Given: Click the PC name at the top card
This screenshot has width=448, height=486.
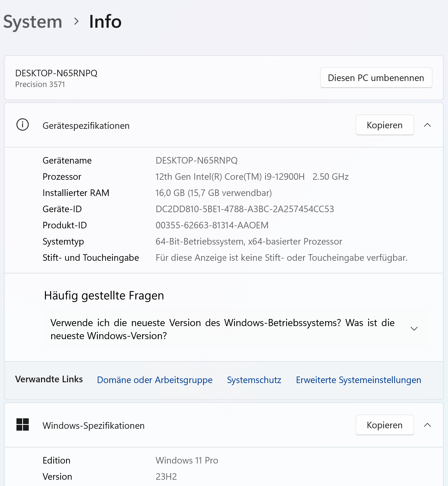Looking at the screenshot, I should 56,73.
